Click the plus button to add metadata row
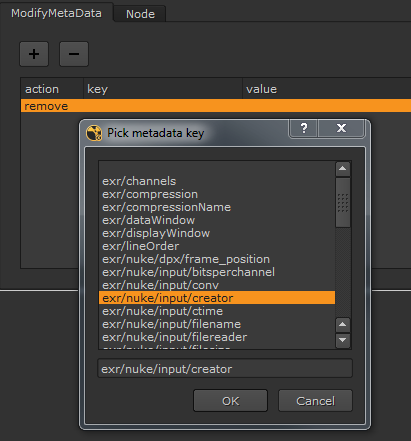This screenshot has width=411, height=441. click(34, 54)
